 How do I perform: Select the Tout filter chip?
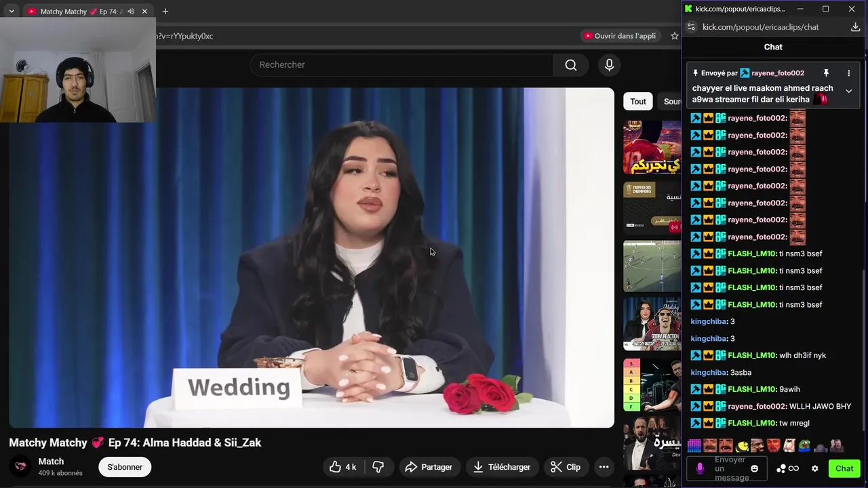pyautogui.click(x=638, y=102)
